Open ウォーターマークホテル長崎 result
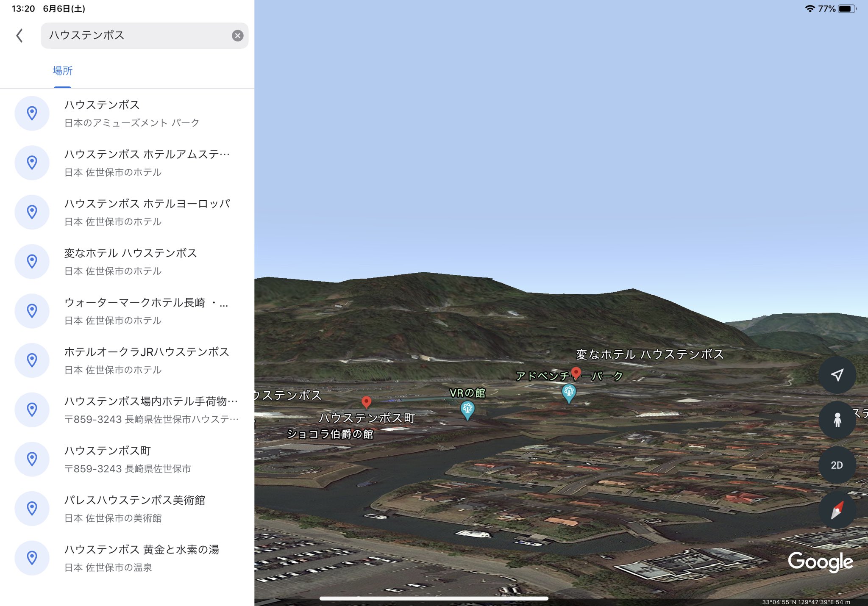The height and width of the screenshot is (606, 868). point(127,311)
